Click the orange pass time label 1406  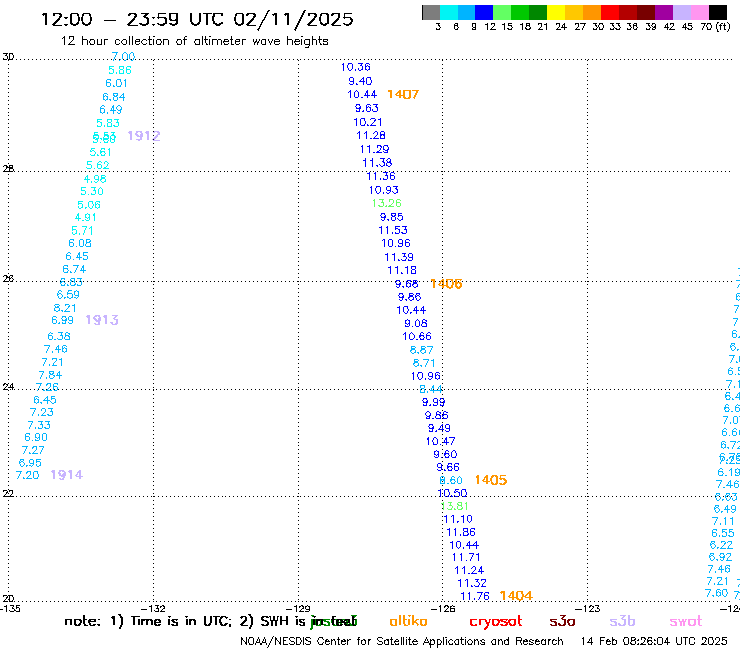[x=446, y=284]
